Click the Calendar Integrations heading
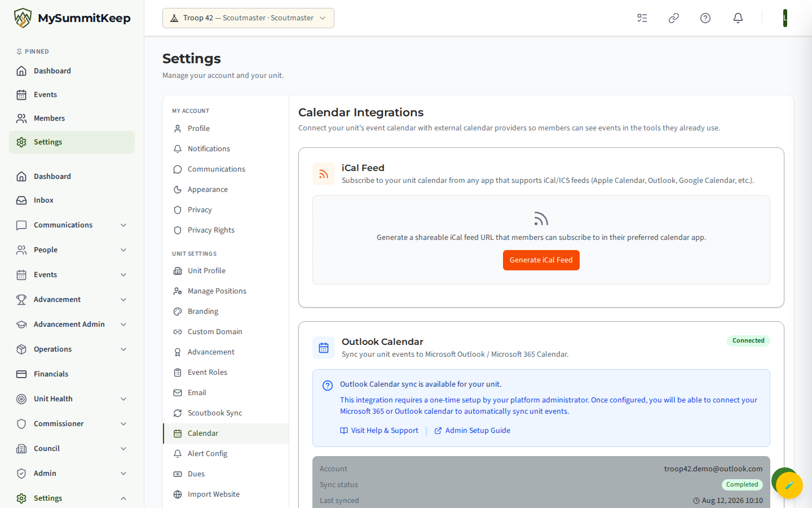The width and height of the screenshot is (812, 508). coord(361,112)
